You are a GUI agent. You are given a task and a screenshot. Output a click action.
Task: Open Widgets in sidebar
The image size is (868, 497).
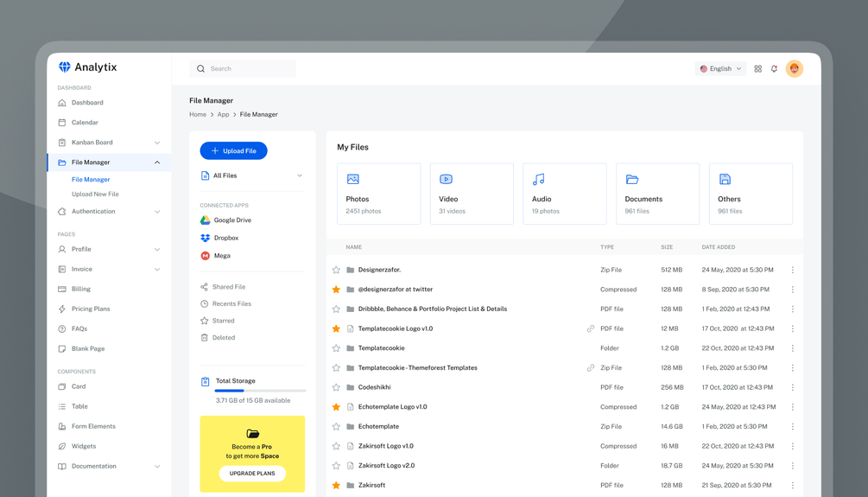(x=77, y=447)
